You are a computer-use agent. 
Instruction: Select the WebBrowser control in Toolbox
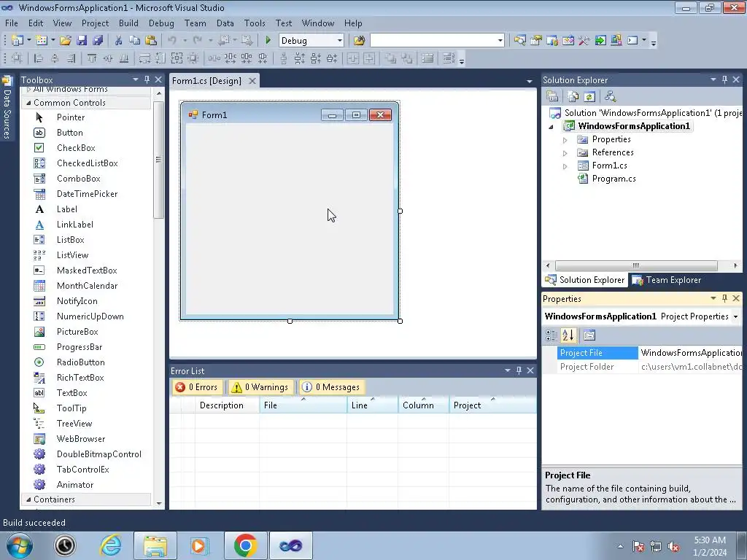80,438
